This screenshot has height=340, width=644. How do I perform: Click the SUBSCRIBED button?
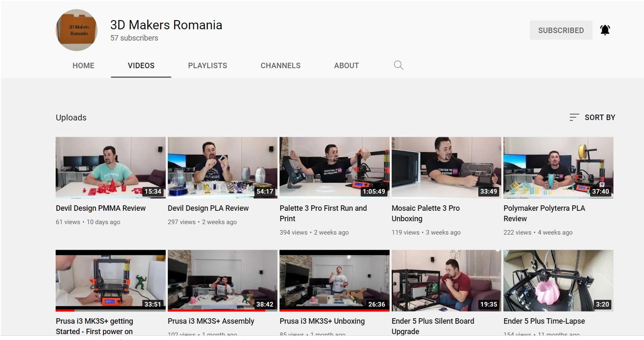(561, 30)
